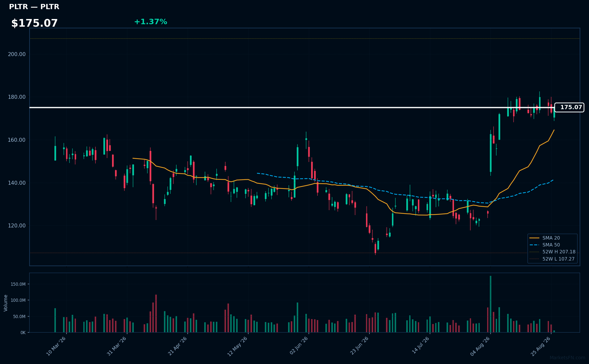The width and height of the screenshot is (589, 364).
Task: Click the 175.07 price tag on the right axis
Action: 569,107
